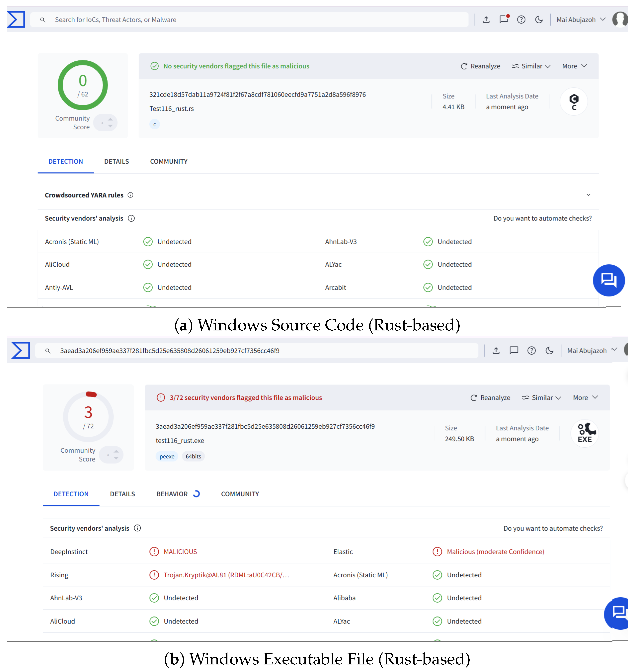
Task: Open blue chat bubble in top screenshot
Action: click(x=609, y=280)
